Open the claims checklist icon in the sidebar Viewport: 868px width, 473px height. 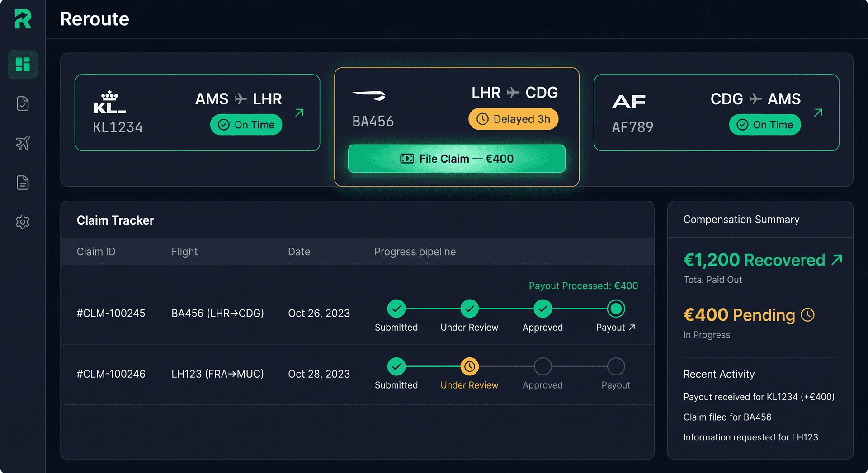click(23, 103)
